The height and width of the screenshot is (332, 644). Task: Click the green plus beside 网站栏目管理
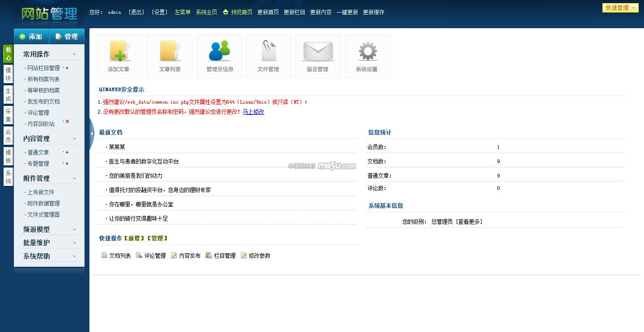coord(67,68)
